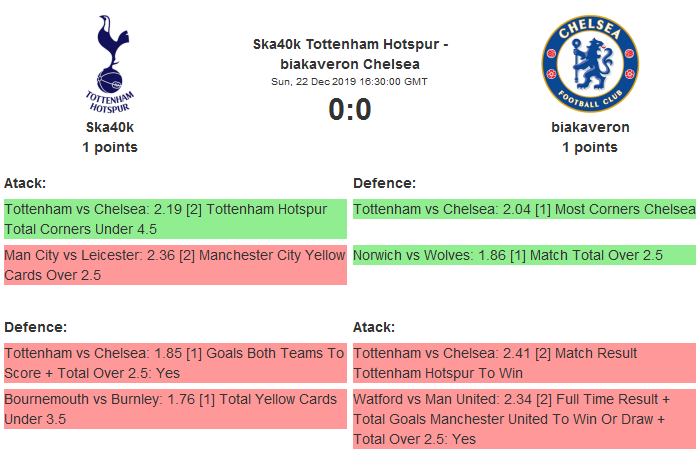This screenshot has width=700, height=460.
Task: Click biakaveron's 1 points label
Action: [x=590, y=147]
